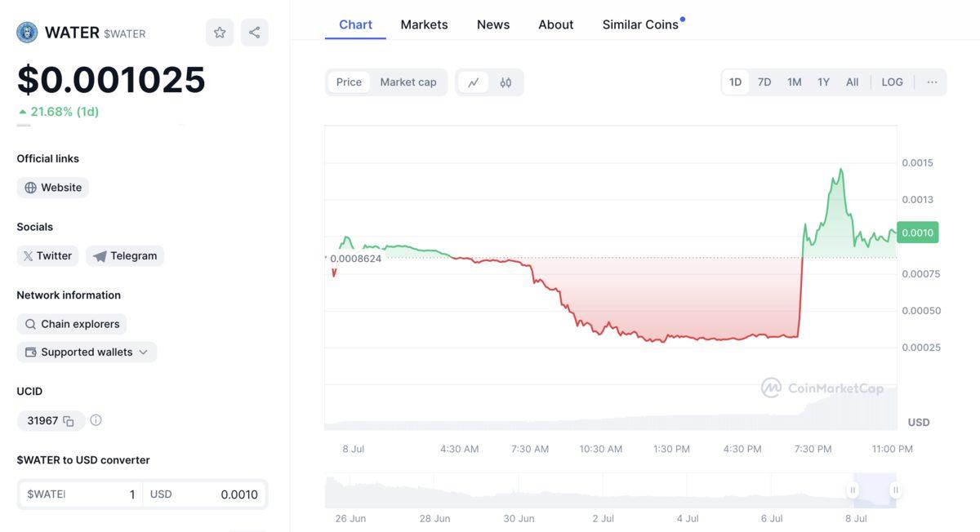Screen dimensions: 980x532
Task: Copy the UCID 31967 value
Action: point(67,419)
